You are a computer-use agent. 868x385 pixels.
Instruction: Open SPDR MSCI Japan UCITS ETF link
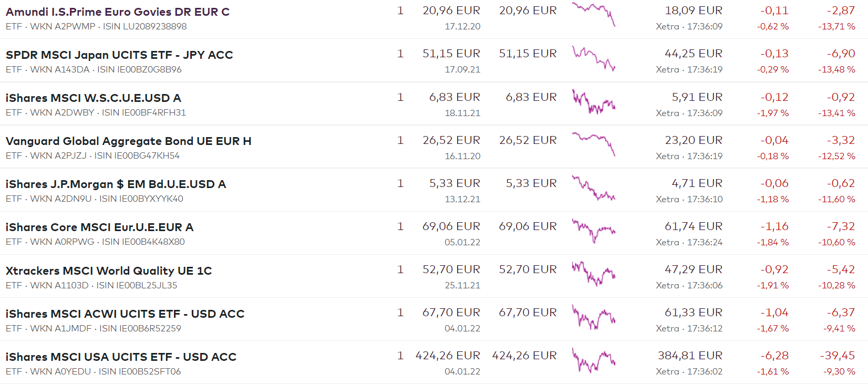point(119,55)
